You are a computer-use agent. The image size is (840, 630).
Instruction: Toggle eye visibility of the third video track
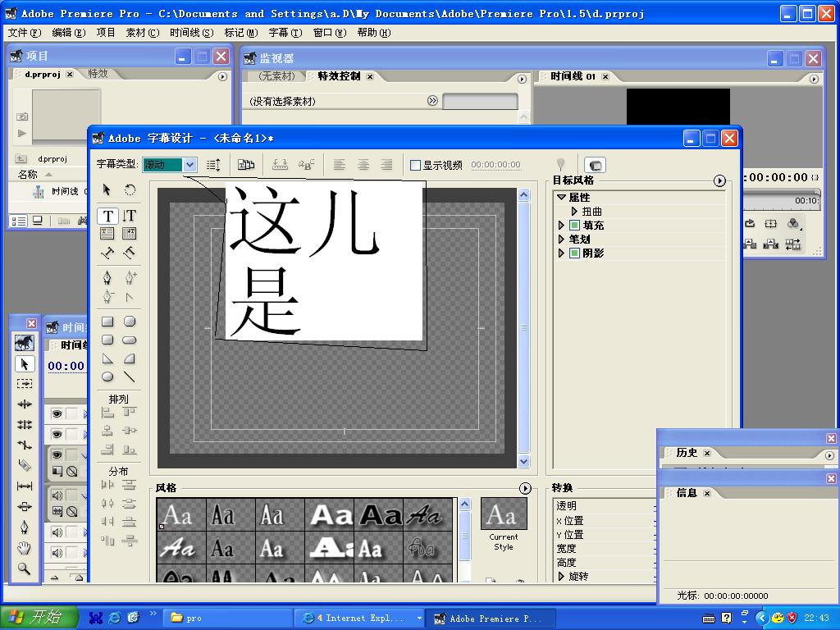tap(57, 454)
